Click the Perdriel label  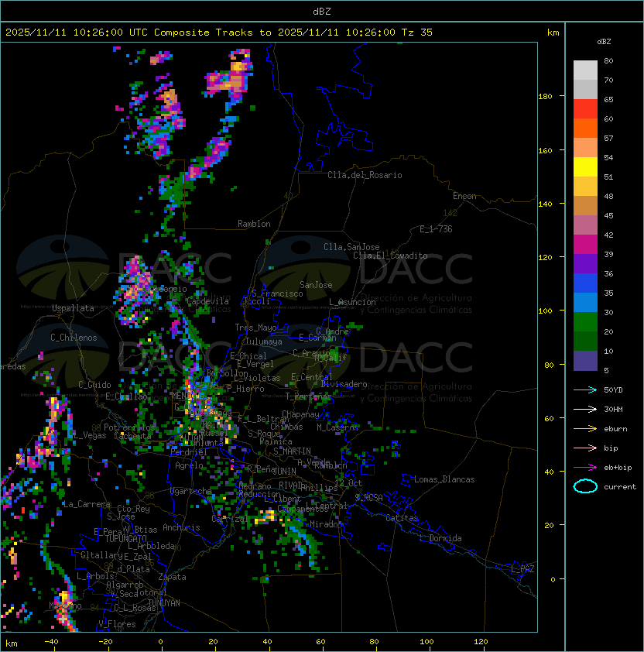(x=189, y=452)
